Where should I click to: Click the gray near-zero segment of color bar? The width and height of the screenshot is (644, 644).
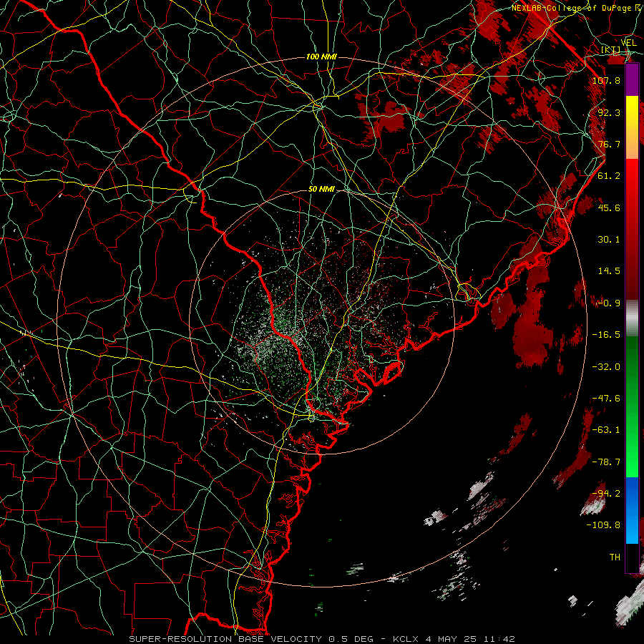click(632, 318)
